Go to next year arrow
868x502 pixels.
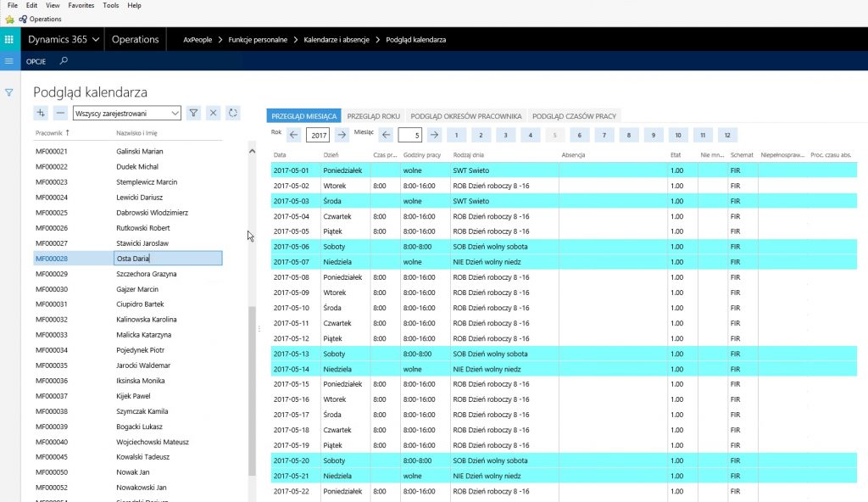pyautogui.click(x=342, y=135)
